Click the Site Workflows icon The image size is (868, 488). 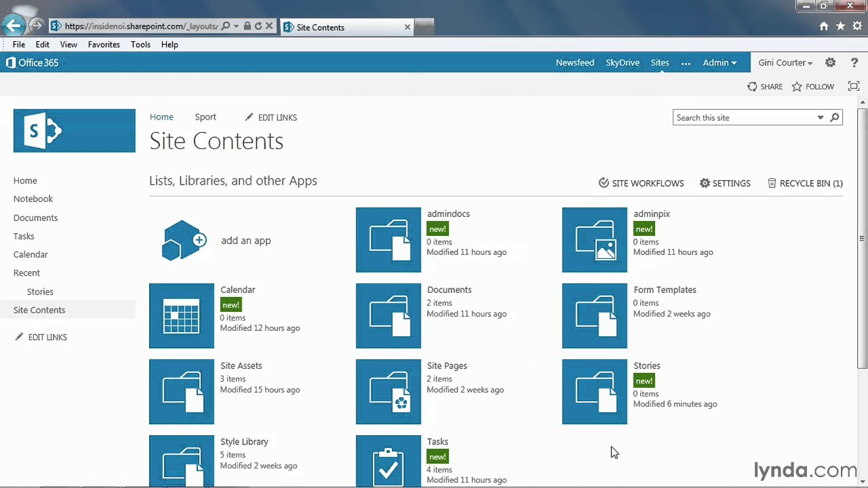(x=604, y=183)
